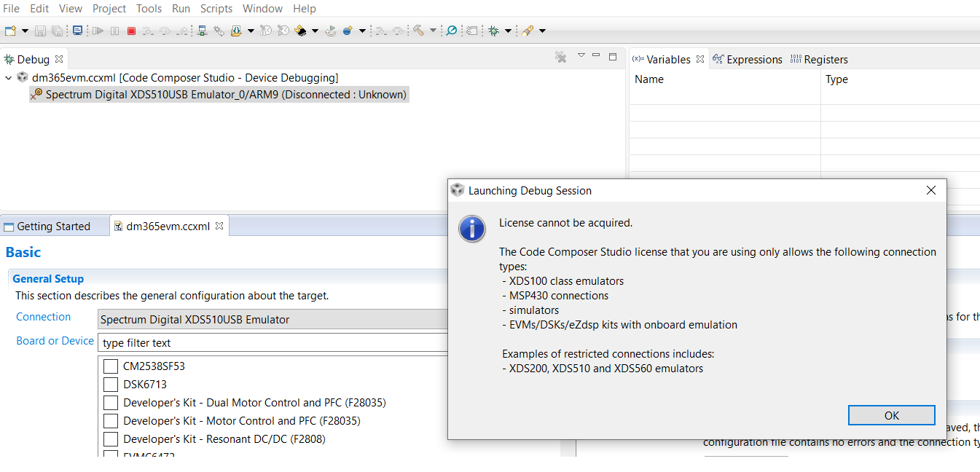Open the New dropdown arrow
The width and height of the screenshot is (980, 472).
click(x=25, y=31)
